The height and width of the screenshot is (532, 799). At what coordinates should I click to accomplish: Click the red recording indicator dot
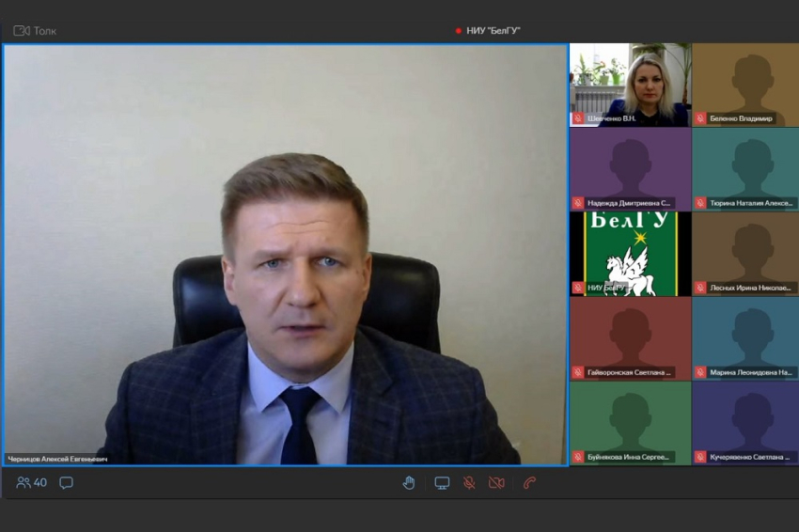[x=459, y=31]
